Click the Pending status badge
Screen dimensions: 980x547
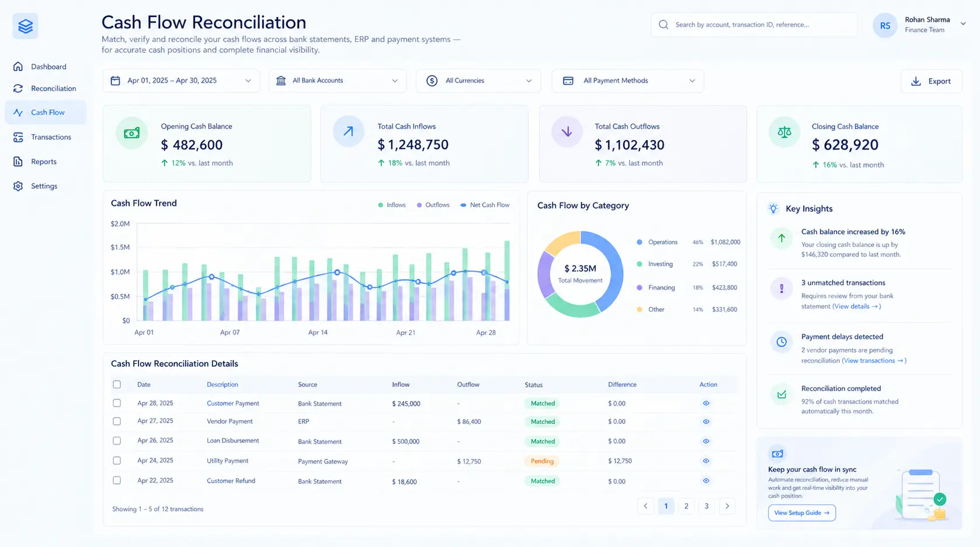tap(542, 461)
